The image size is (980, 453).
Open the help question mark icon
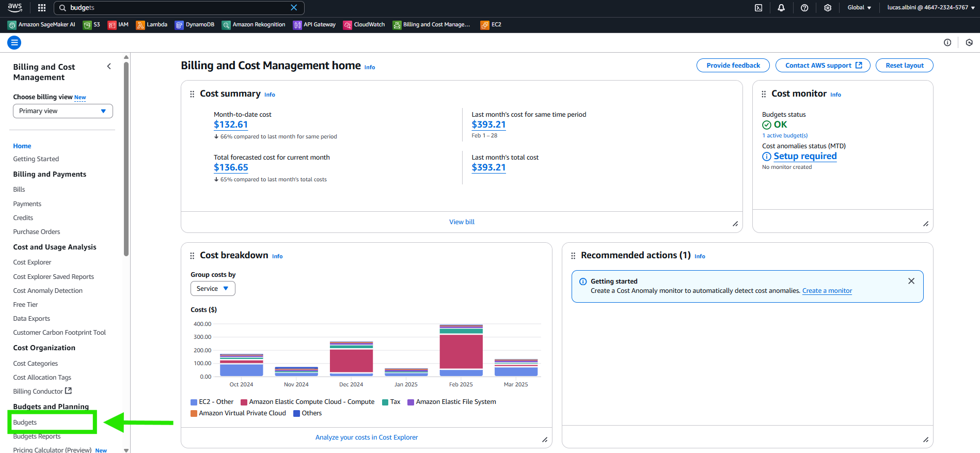click(x=804, y=8)
